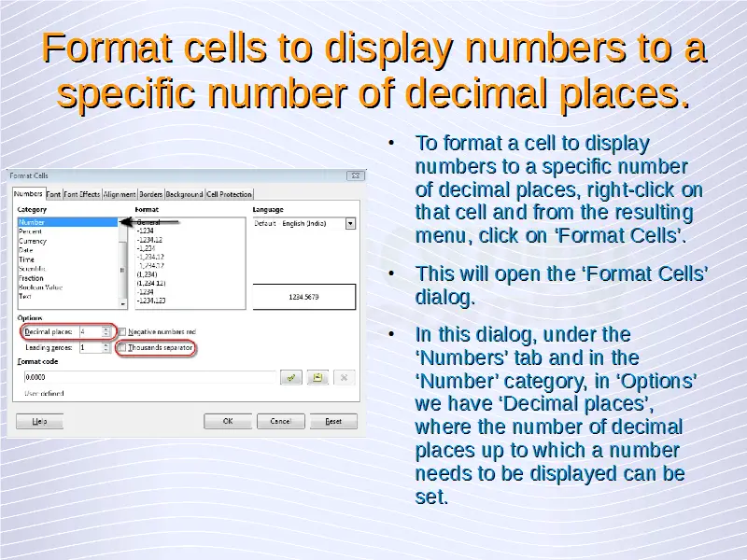The height and width of the screenshot is (560, 747).
Task: Click the Edit Comment icon beside format code
Action: tap(317, 377)
